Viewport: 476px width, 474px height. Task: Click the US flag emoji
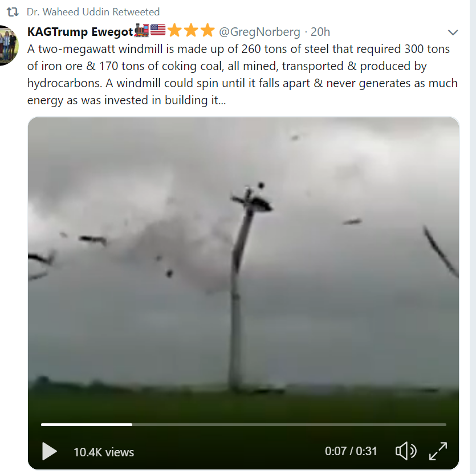coord(158,31)
